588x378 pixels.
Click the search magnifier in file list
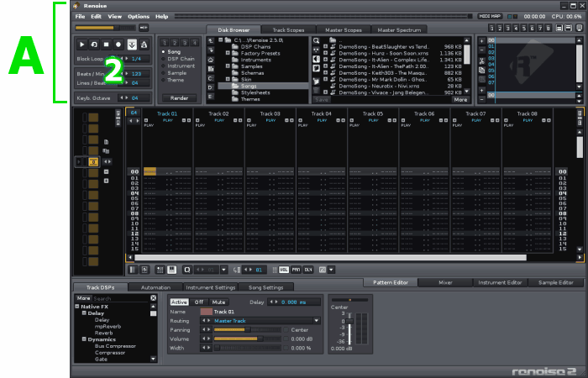(x=317, y=40)
